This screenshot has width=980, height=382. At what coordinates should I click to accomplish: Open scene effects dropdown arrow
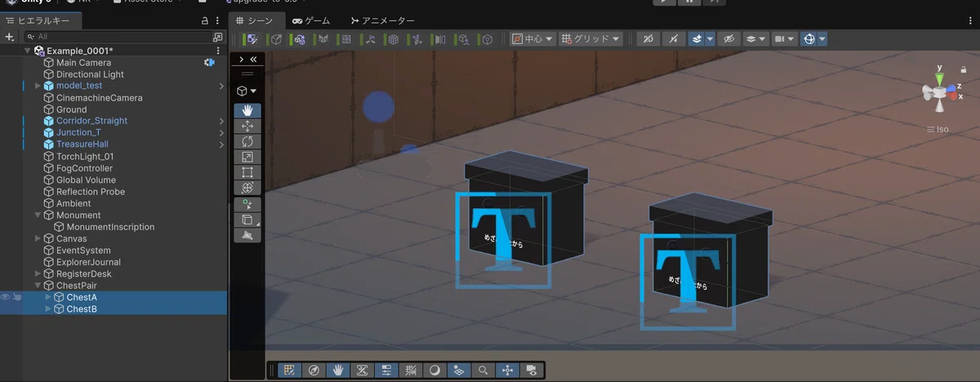tap(710, 38)
